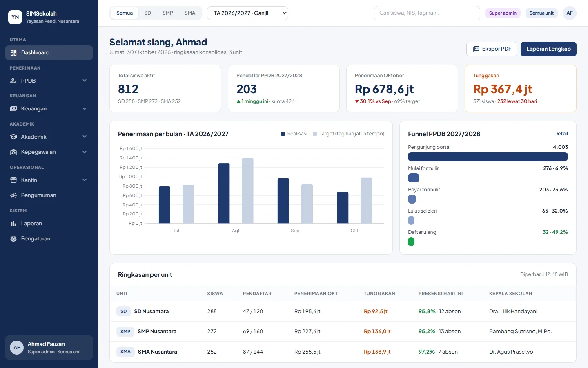Screen dimensions: 588x368
Task: Click the Pengumuman megaphone icon
Action: click(13, 195)
